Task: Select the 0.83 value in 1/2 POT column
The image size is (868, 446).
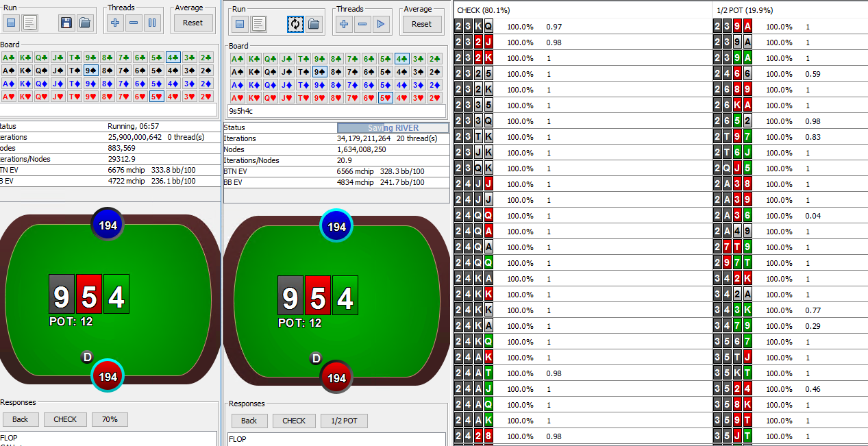Action: click(x=813, y=137)
